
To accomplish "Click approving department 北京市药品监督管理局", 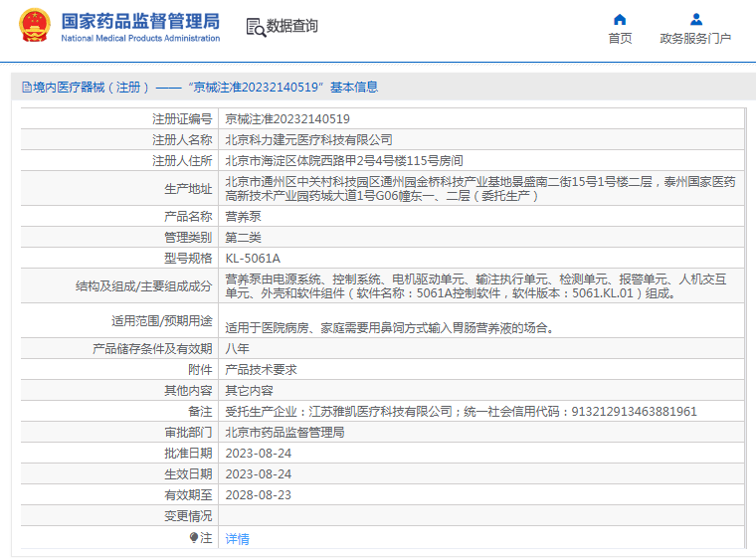I will [x=284, y=433].
